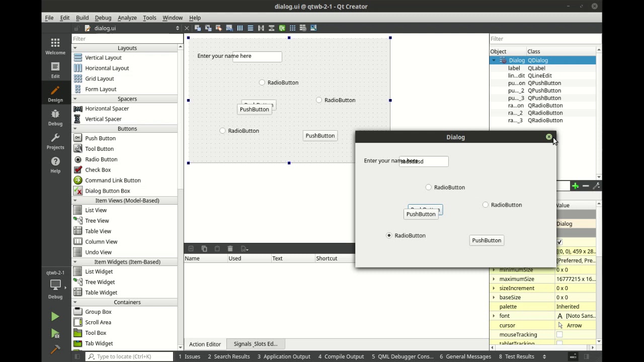This screenshot has height=362, width=644.
Task: Collapse the Spacers widget category
Action: 75,99
